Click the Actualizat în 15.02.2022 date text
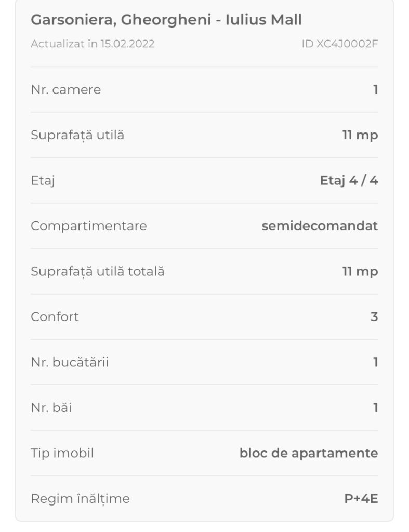The image size is (409, 532). (93, 44)
